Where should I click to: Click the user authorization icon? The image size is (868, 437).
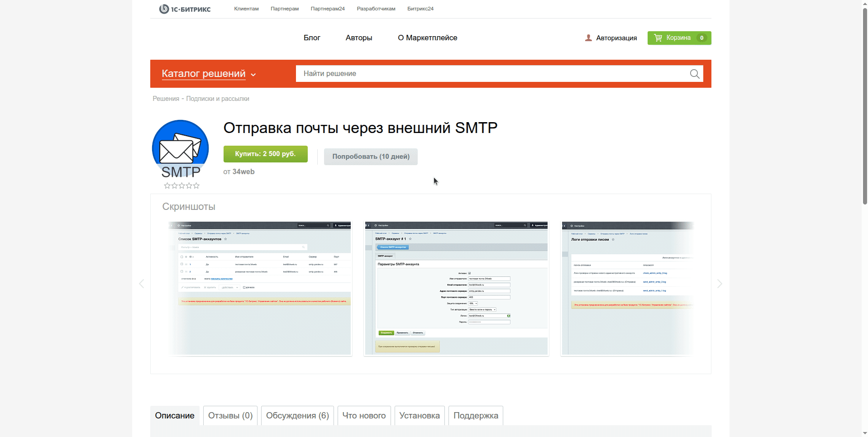pyautogui.click(x=588, y=38)
